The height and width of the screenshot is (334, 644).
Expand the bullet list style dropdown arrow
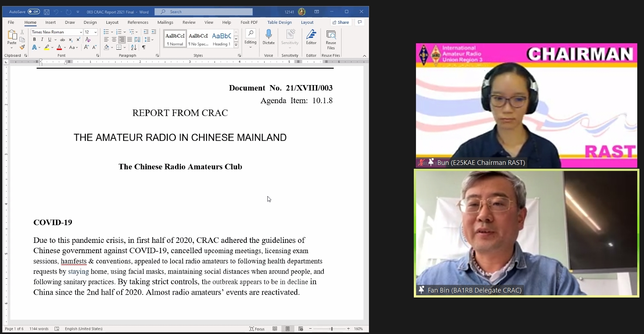[112, 32]
